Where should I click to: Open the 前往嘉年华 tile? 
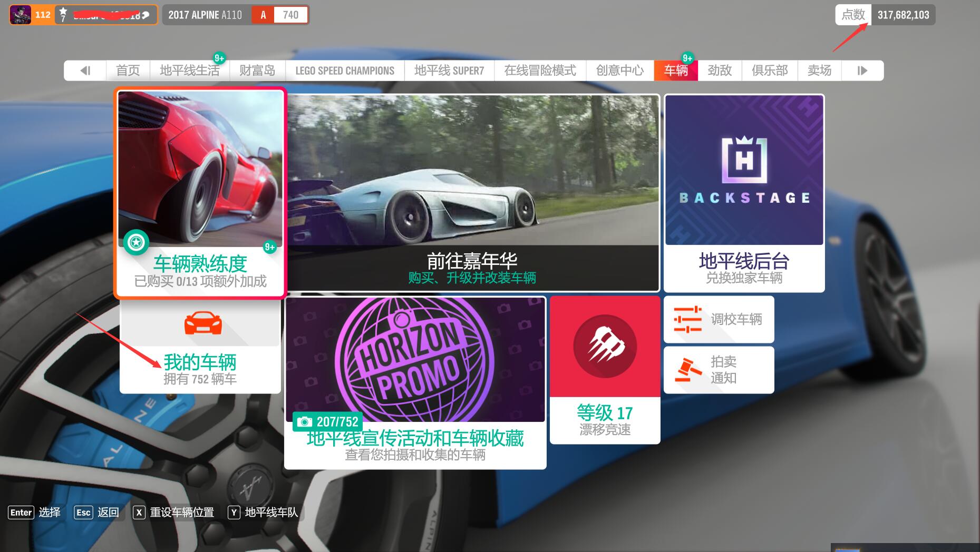coord(473,192)
